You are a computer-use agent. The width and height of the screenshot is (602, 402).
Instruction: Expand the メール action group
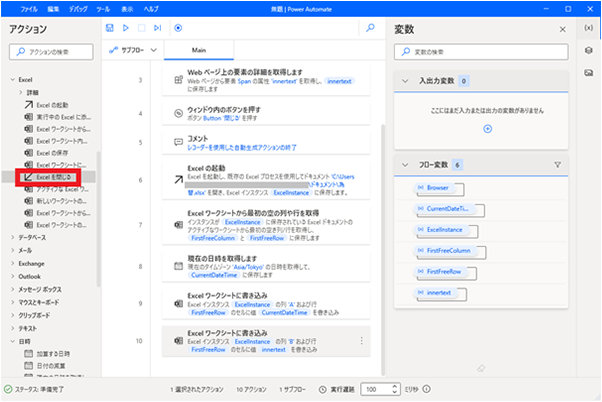[x=13, y=250]
